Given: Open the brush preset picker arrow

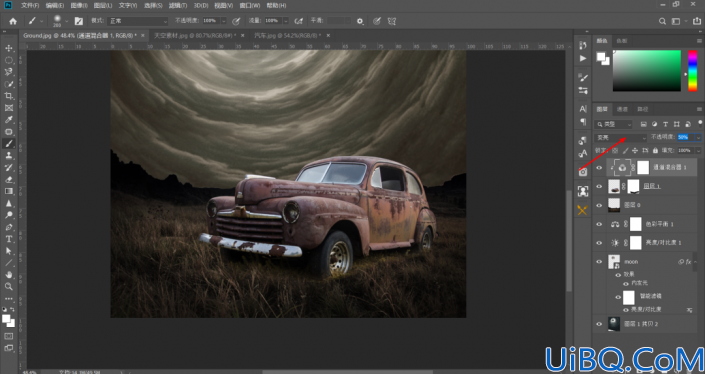Looking at the screenshot, I should pyautogui.click(x=67, y=21).
